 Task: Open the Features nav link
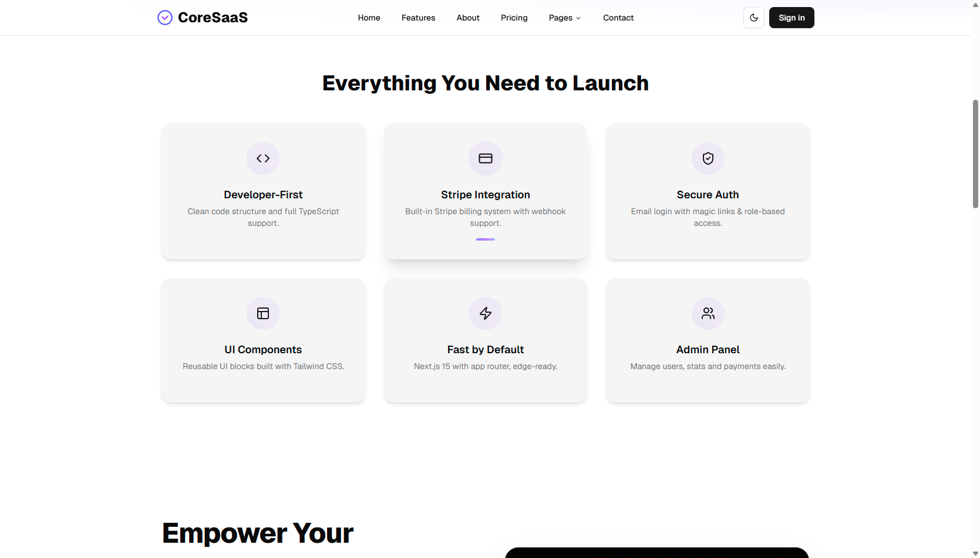tap(419, 18)
